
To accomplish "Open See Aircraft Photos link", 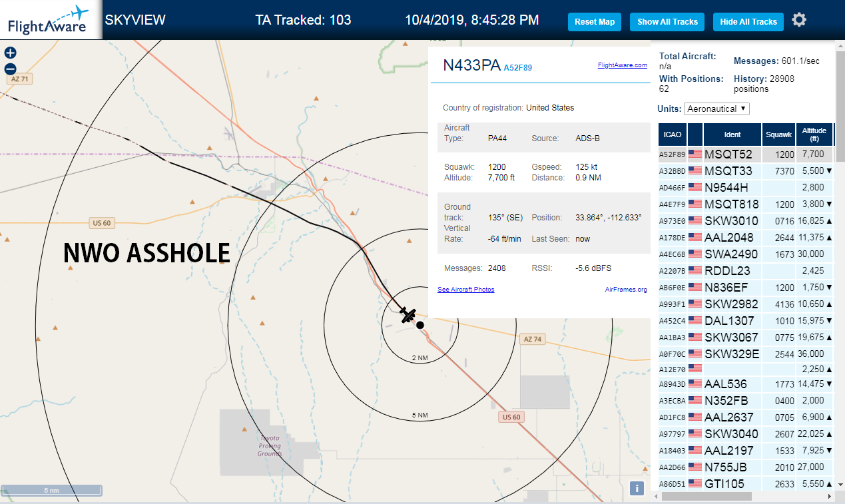I will [x=465, y=290].
